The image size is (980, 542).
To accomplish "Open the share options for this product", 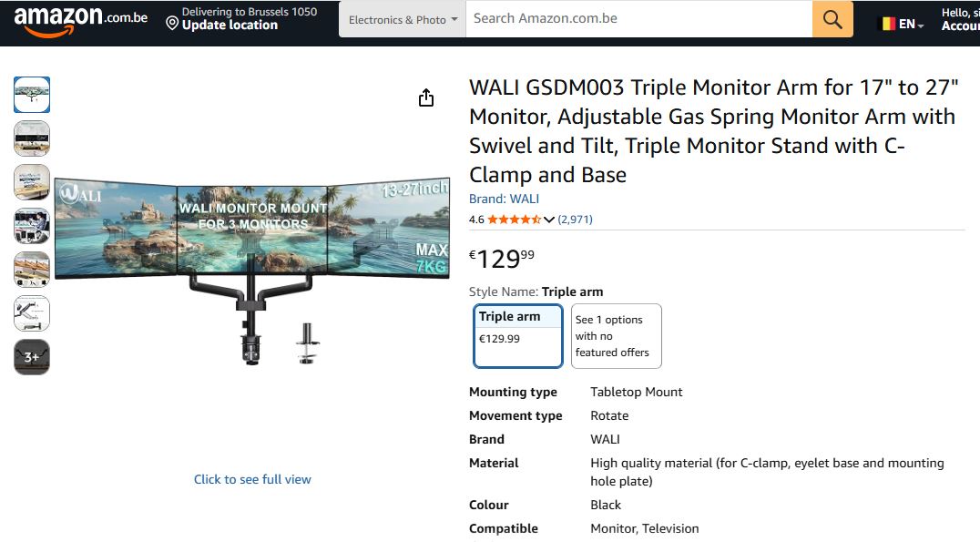I will (425, 97).
